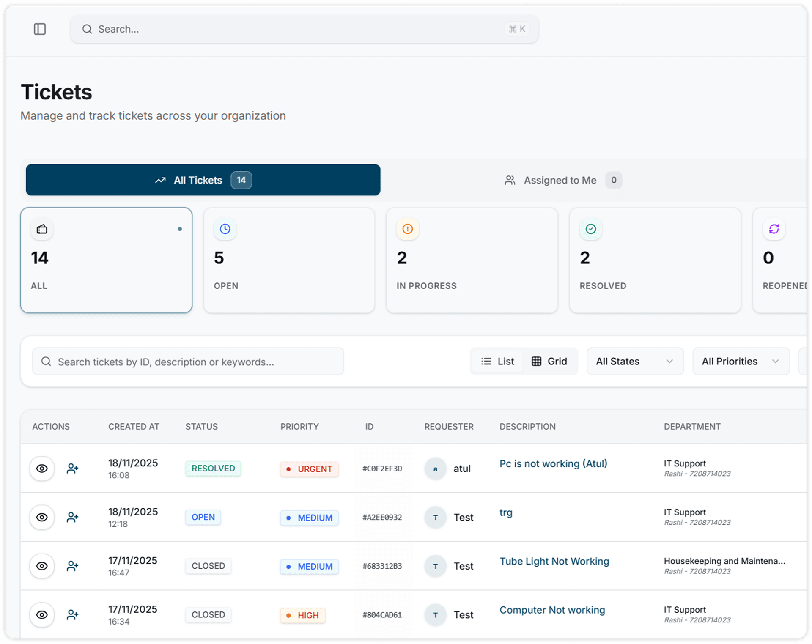Click the URGENT priority badge
The width and height of the screenshot is (812, 644).
[309, 469]
